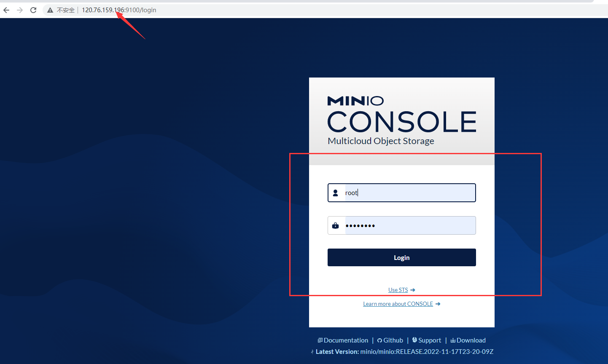The image size is (608, 364).
Task: Click the MINIO CONSOLE logo
Action: point(402,114)
